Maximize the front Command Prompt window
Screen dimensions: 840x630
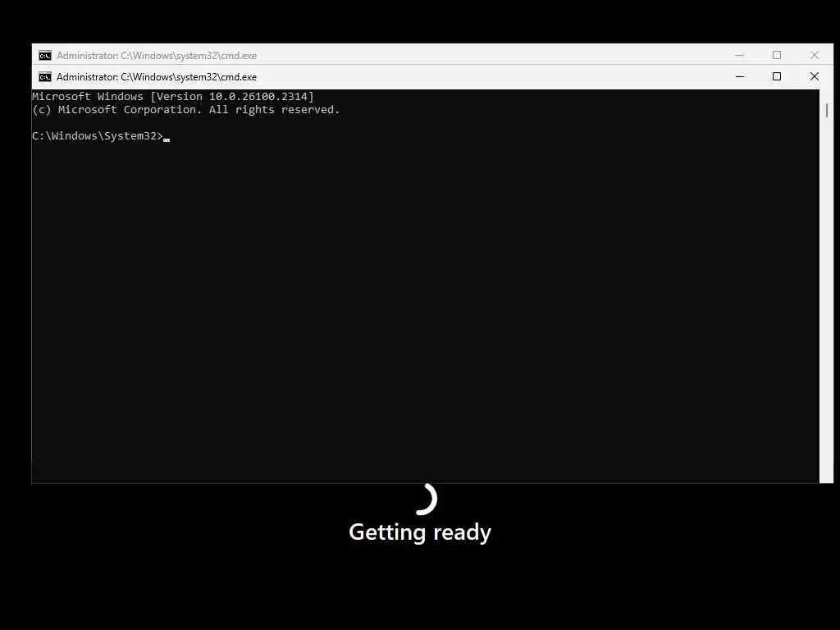777,76
